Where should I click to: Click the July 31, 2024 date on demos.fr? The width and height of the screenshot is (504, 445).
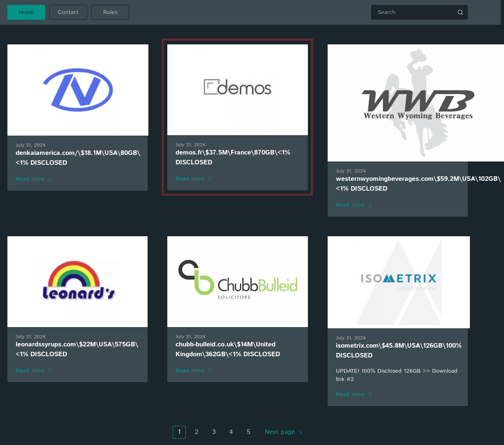tap(190, 145)
